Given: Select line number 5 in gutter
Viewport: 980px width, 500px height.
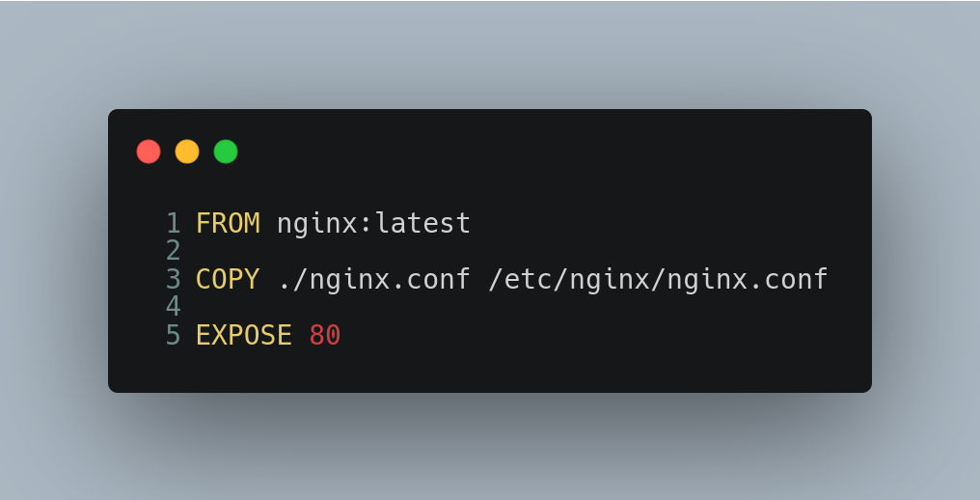Looking at the screenshot, I should point(173,335).
